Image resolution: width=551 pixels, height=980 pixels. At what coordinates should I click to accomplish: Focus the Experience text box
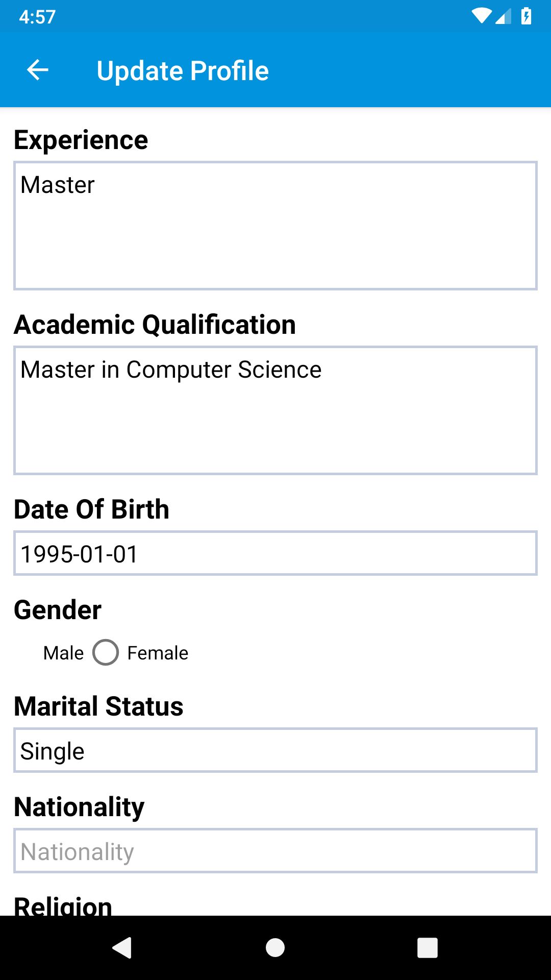(275, 226)
